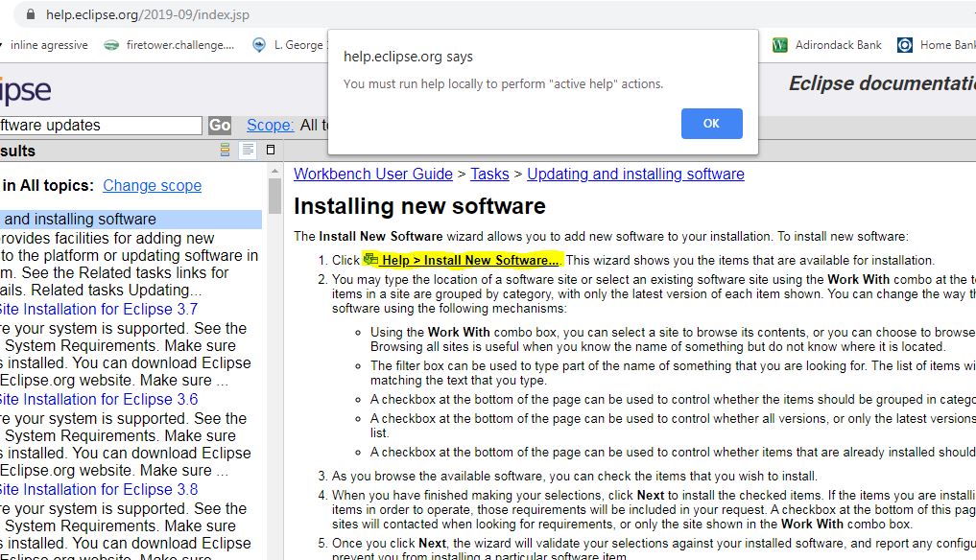The width and height of the screenshot is (976, 560).
Task: Click the 'in All topics:' label
Action: [48, 185]
